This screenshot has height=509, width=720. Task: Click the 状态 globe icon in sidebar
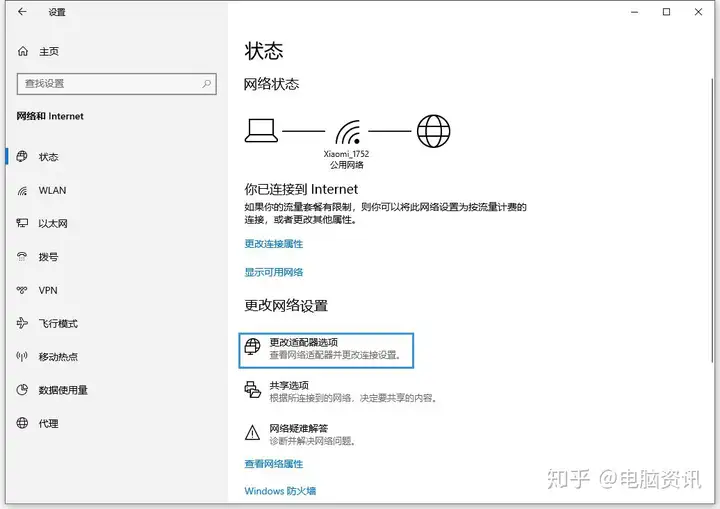[x=22, y=157]
